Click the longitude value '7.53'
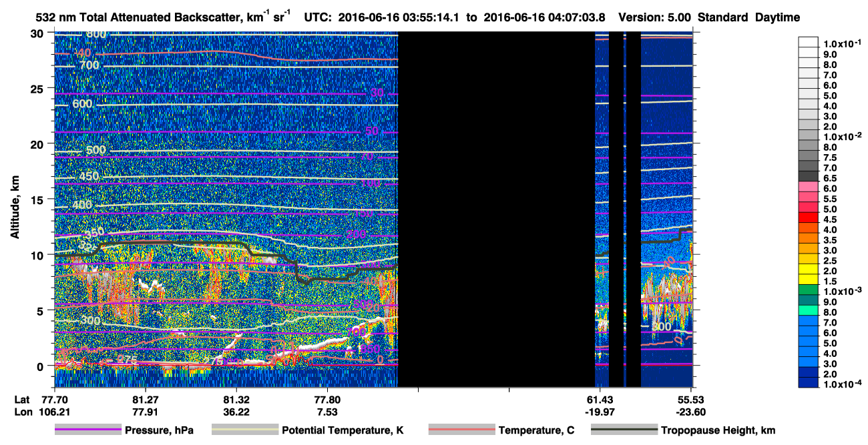This screenshot has height=445, width=868. tap(327, 412)
